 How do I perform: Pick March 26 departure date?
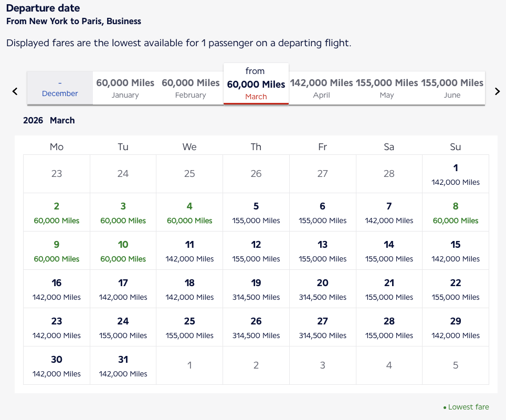[x=256, y=328]
